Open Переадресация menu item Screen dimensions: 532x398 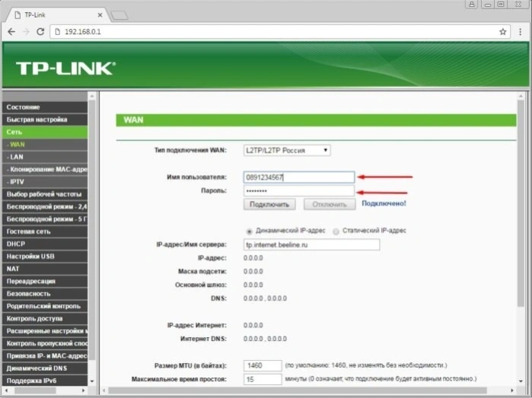click(45, 282)
